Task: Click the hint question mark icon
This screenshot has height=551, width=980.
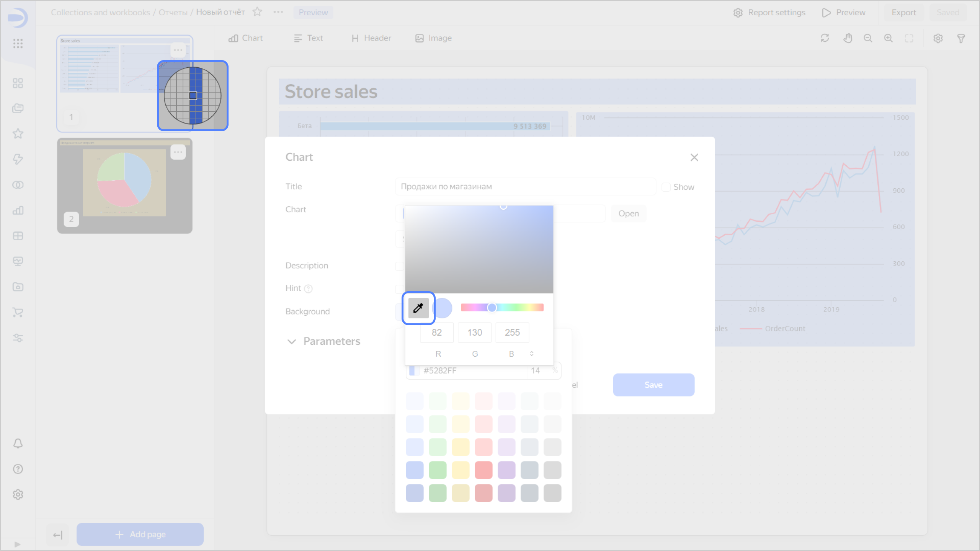Action: coord(309,289)
